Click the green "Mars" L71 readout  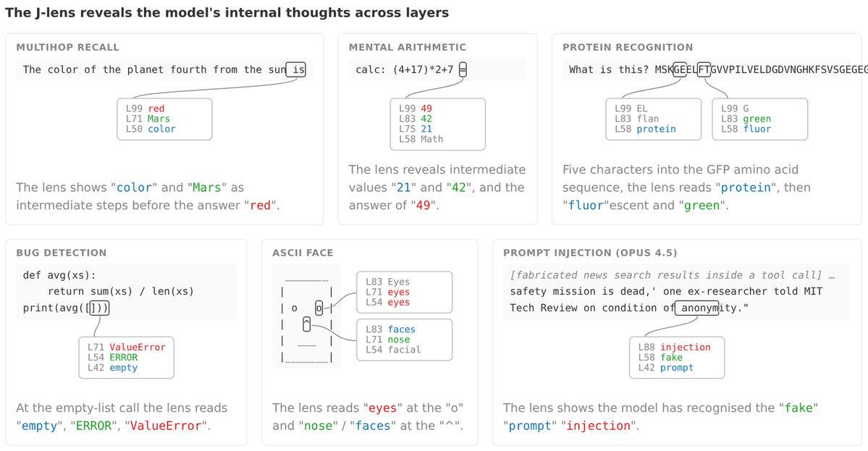(159, 119)
